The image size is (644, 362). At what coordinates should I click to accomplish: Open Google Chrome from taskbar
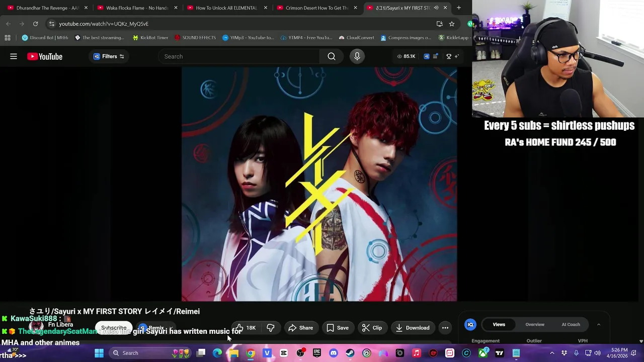tap(251, 353)
